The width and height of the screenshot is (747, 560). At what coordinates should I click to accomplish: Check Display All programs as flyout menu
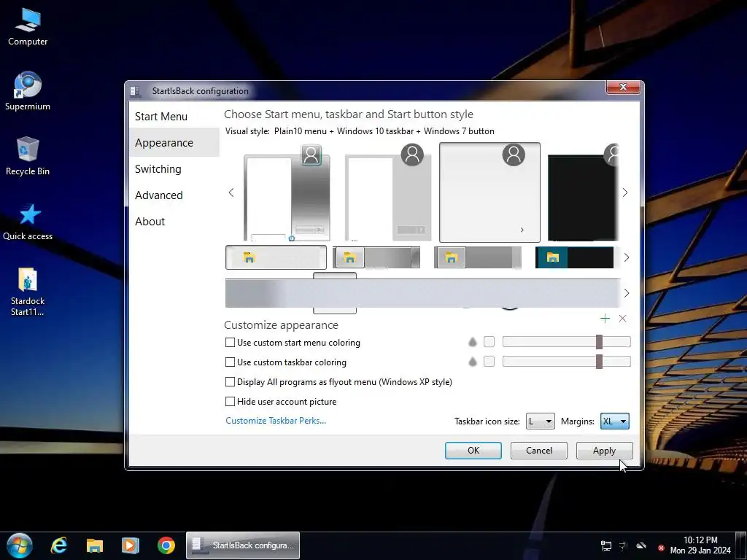[230, 381]
